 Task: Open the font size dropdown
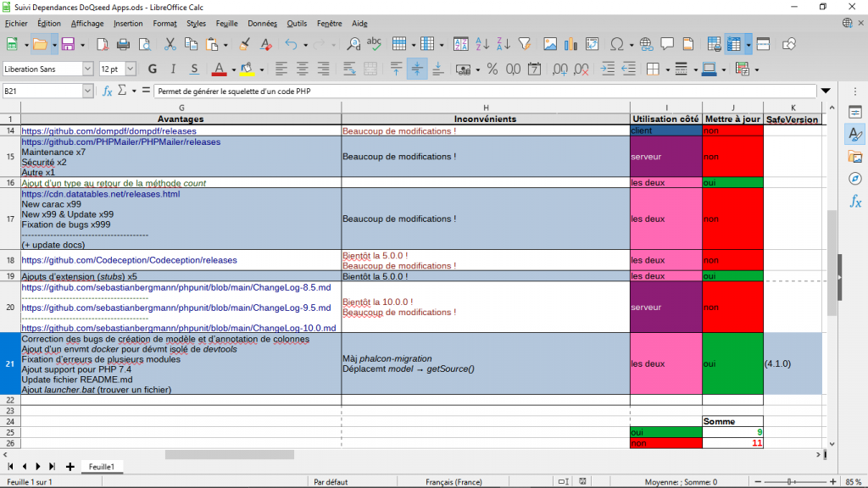pos(130,69)
